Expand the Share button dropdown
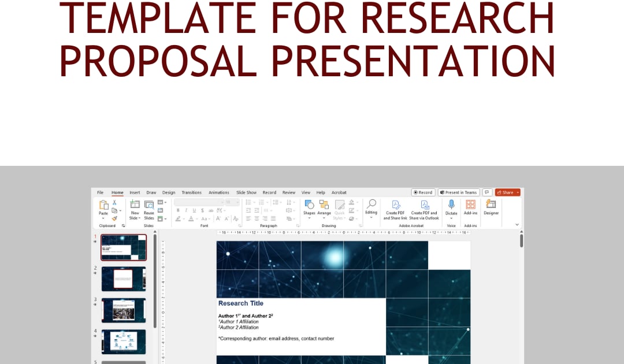 517,192
